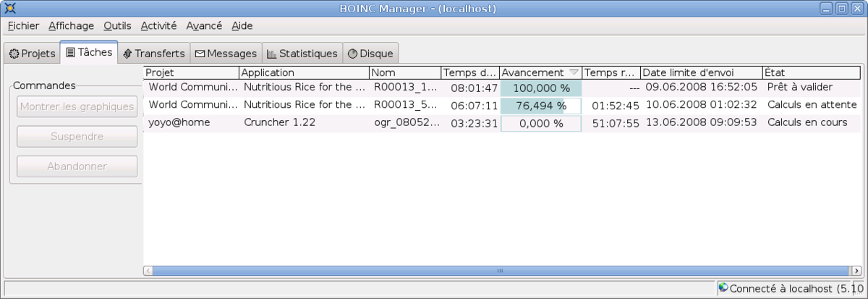Viewport: 868px width, 299px height.
Task: Click the 100,000 % progress bar
Action: point(541,88)
